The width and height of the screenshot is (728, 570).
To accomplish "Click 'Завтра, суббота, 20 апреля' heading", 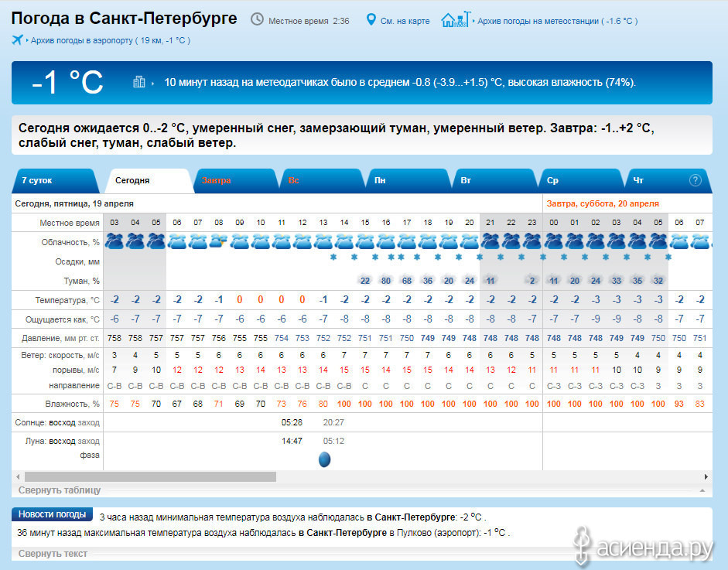I will point(603,203).
